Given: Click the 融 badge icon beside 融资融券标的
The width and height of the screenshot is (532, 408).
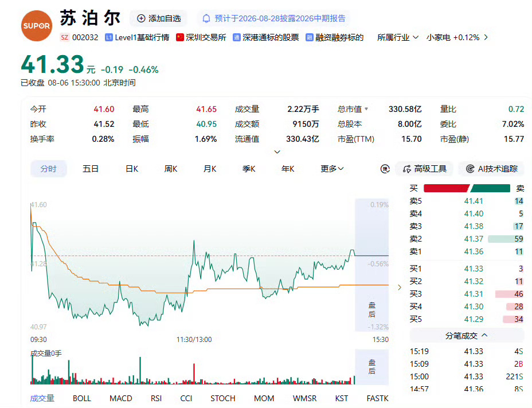Looking at the screenshot, I should click(x=309, y=37).
